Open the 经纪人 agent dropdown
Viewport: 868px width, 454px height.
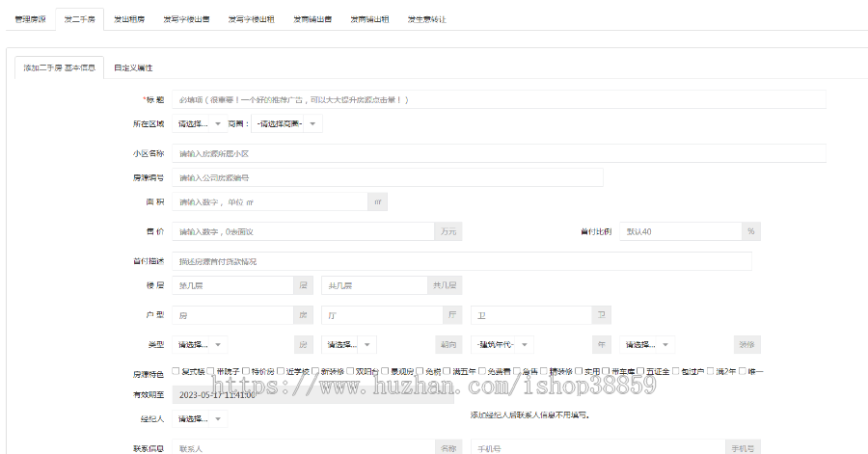click(200, 418)
